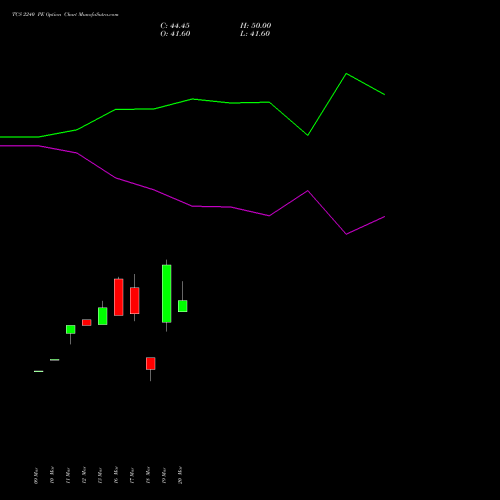The width and height of the screenshot is (500, 500).
Task: Click the chart title text at top
Action: click(x=65, y=15)
